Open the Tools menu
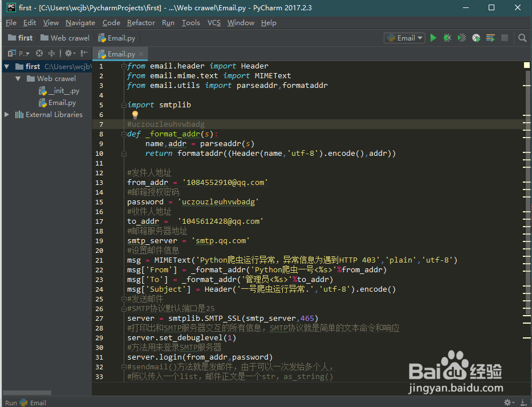 [x=190, y=23]
